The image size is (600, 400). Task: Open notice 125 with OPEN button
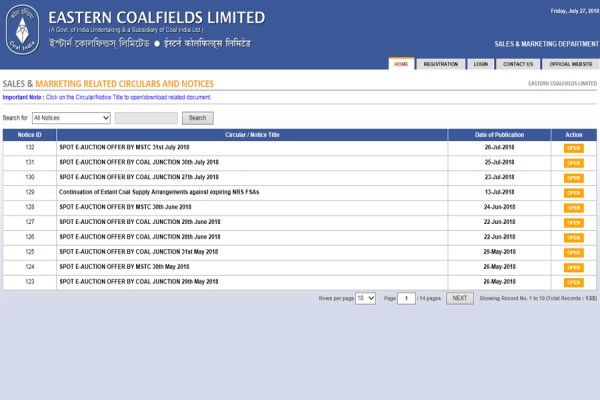coord(574,253)
